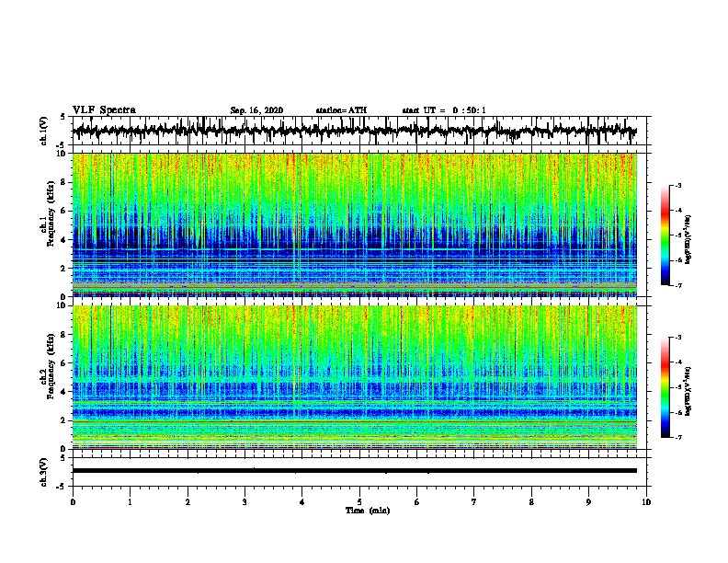This screenshot has width=728, height=563.
Task: Click the ch.1 color scale bar
Action: [665, 236]
